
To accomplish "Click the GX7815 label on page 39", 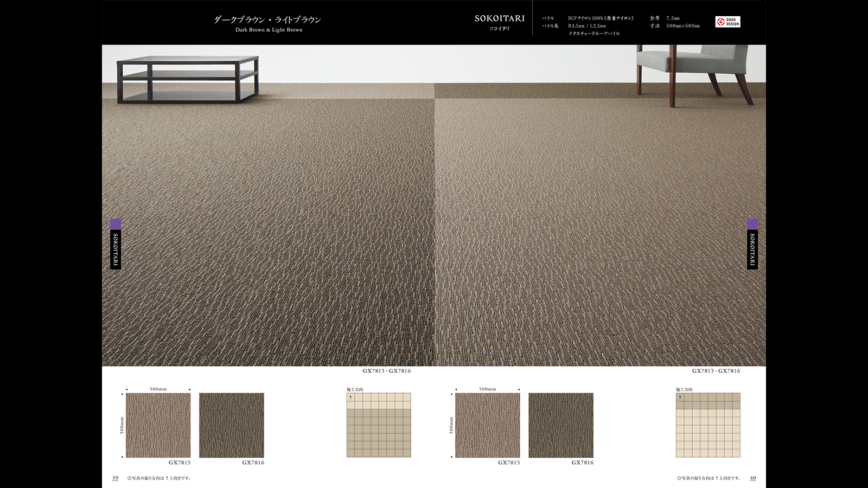I will [x=180, y=463].
